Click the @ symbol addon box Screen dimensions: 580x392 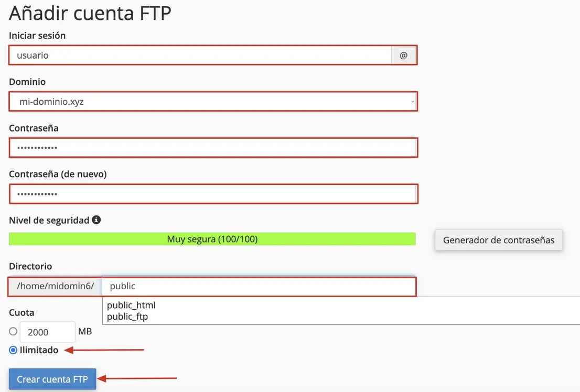pos(403,55)
